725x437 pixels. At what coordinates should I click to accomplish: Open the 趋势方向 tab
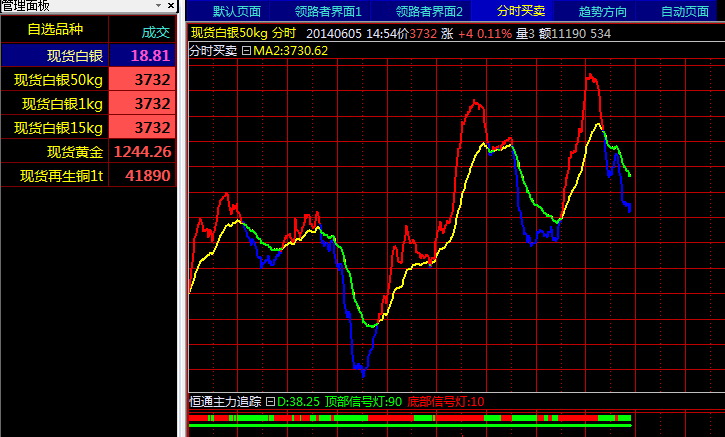602,11
